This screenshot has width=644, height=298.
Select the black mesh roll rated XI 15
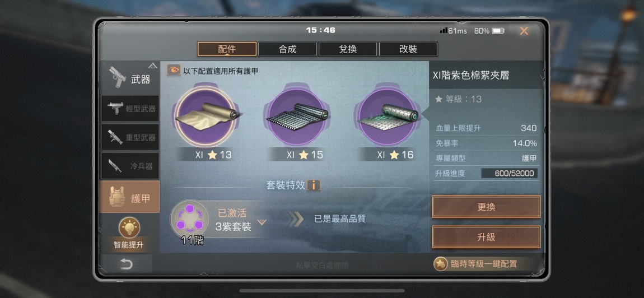pos(297,117)
